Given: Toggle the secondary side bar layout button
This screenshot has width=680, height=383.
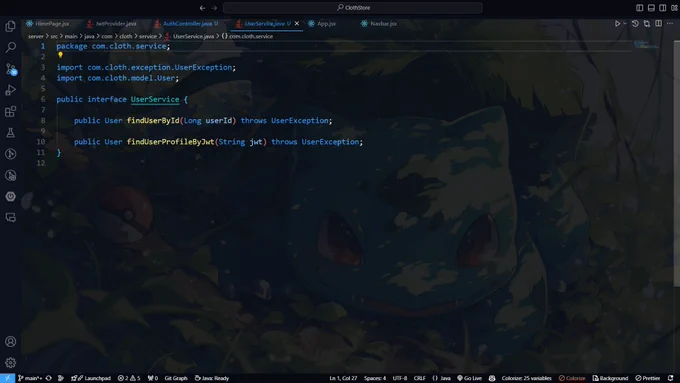Looking at the screenshot, I should (663, 8).
